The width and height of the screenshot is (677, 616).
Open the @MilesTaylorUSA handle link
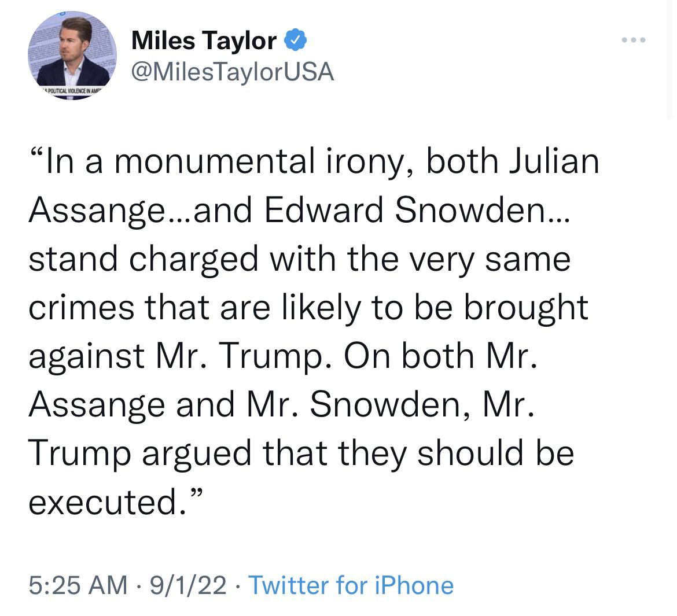pyautogui.click(x=233, y=71)
